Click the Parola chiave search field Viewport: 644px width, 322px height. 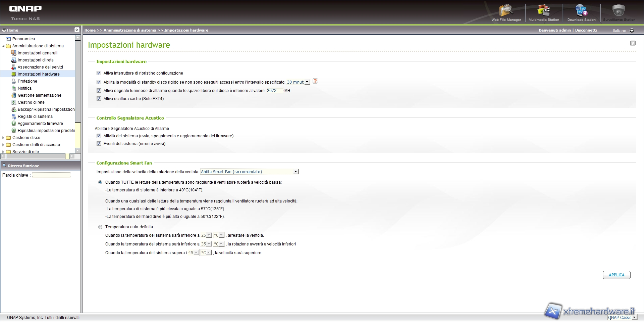click(51, 175)
